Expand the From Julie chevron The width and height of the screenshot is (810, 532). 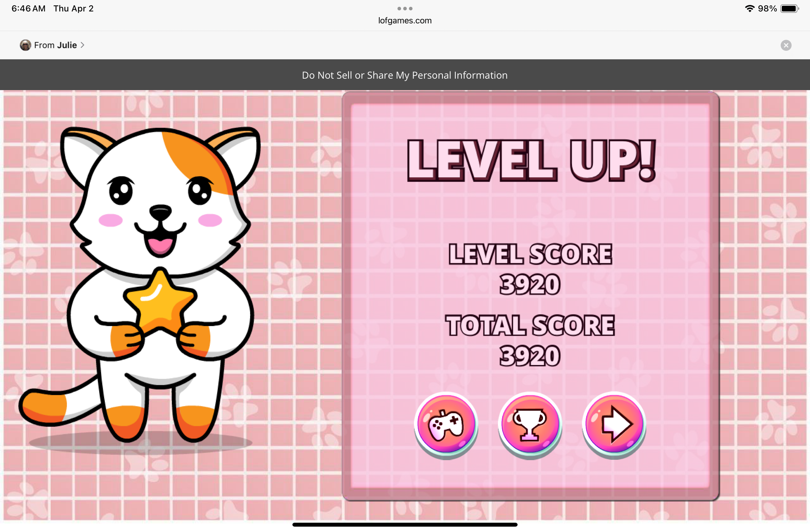tap(83, 45)
